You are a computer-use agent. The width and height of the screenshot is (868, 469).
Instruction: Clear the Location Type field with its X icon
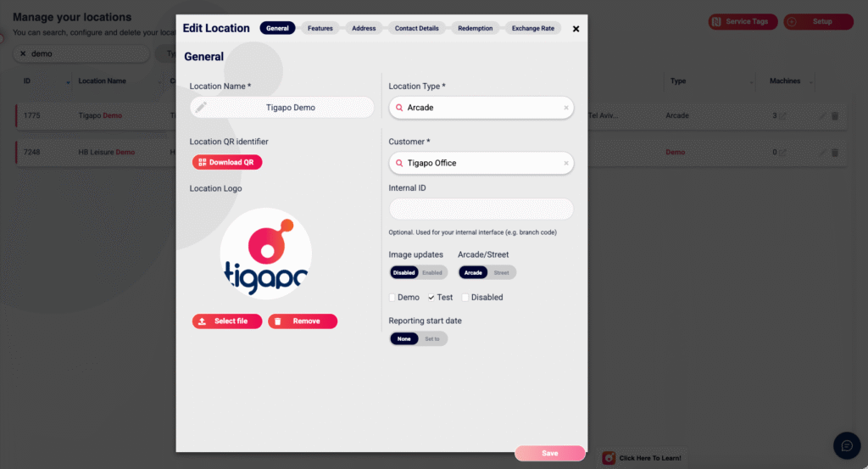coord(566,109)
